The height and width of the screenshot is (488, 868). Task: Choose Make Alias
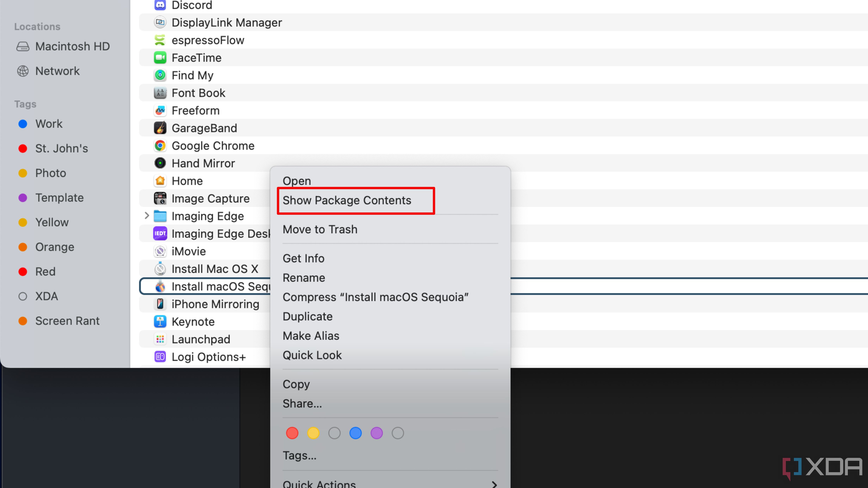(x=311, y=336)
